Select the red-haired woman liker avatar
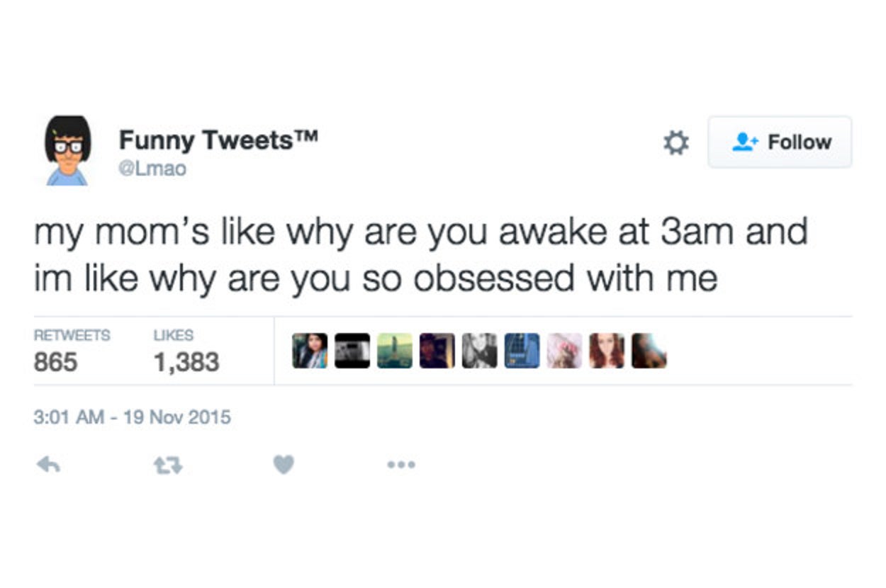 [607, 351]
